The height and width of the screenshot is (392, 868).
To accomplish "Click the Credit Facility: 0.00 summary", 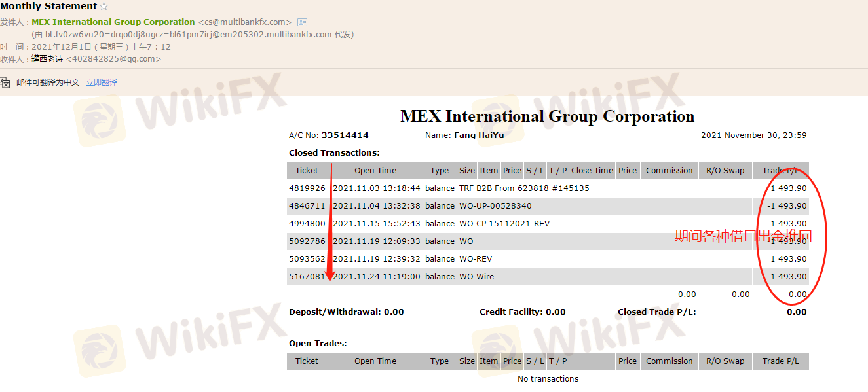I will [523, 312].
